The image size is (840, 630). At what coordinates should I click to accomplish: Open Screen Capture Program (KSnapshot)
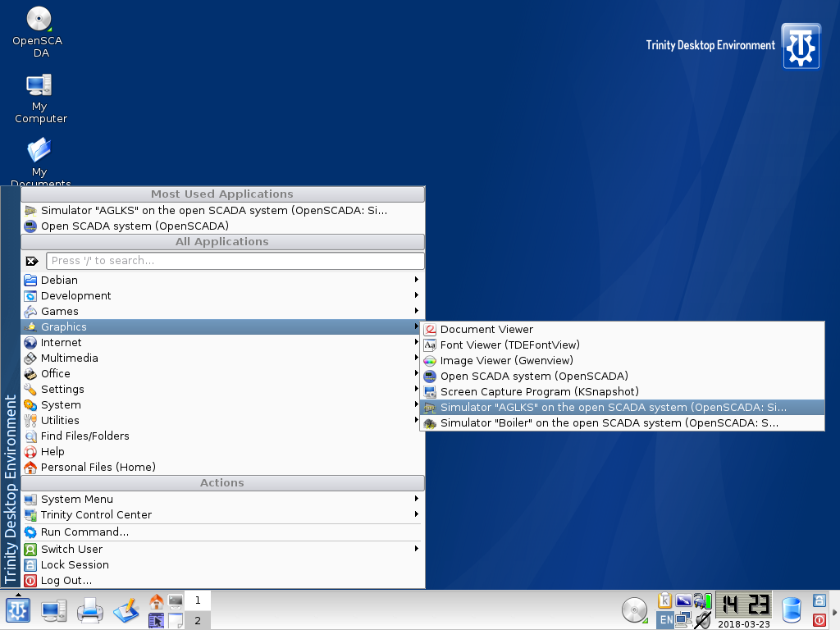pos(539,392)
